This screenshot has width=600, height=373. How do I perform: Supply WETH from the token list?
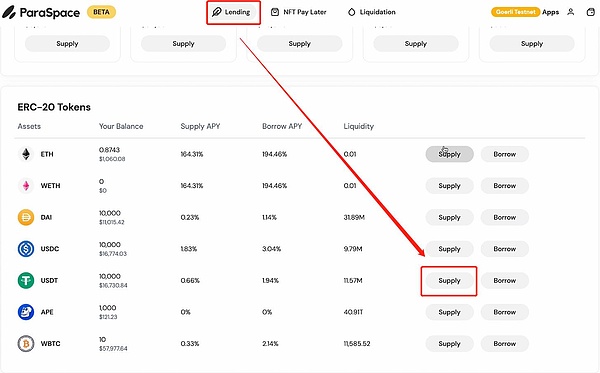click(x=450, y=186)
